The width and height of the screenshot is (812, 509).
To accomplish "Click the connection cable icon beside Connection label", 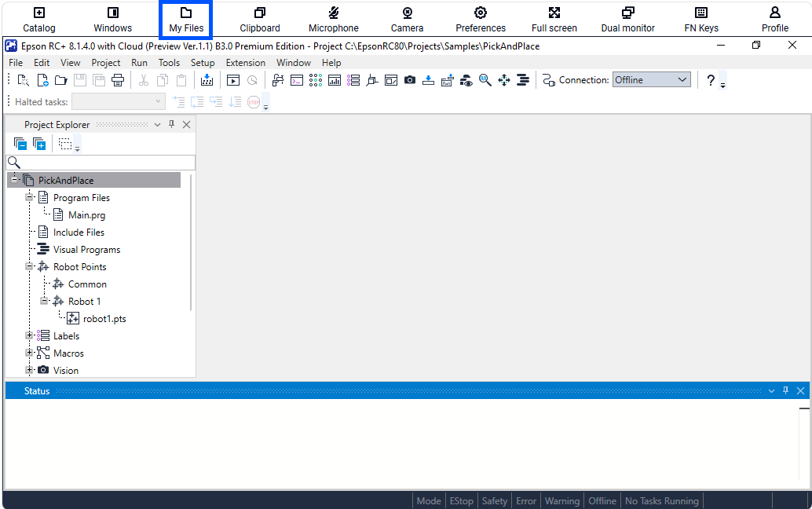I will pyautogui.click(x=549, y=80).
